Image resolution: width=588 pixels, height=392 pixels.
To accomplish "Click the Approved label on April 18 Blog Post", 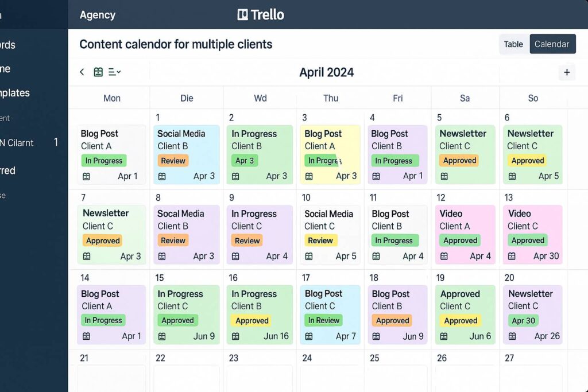I will click(393, 321).
